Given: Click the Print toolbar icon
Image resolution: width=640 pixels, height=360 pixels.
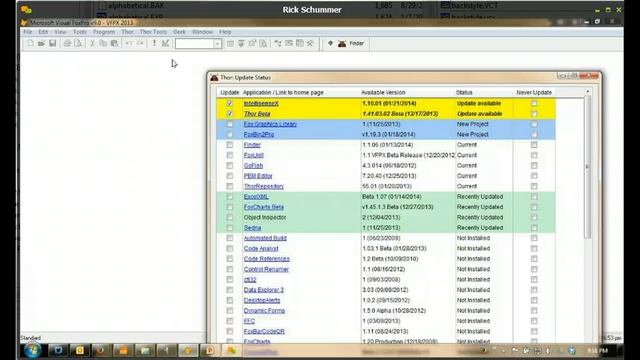Looking at the screenshot, I should coord(67,43).
